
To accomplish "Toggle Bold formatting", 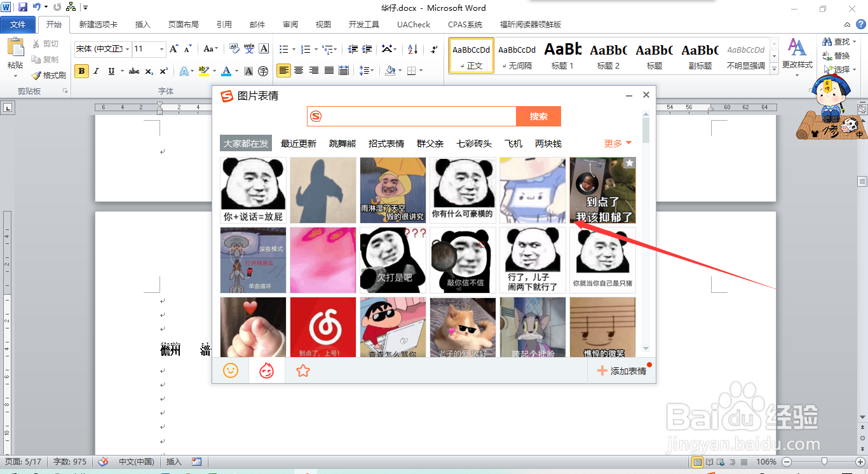I will tap(81, 71).
